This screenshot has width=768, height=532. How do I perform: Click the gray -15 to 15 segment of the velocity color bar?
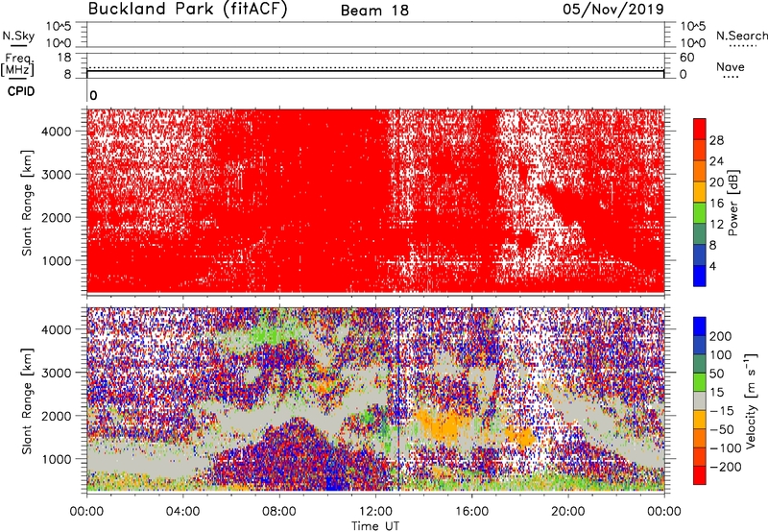click(699, 400)
